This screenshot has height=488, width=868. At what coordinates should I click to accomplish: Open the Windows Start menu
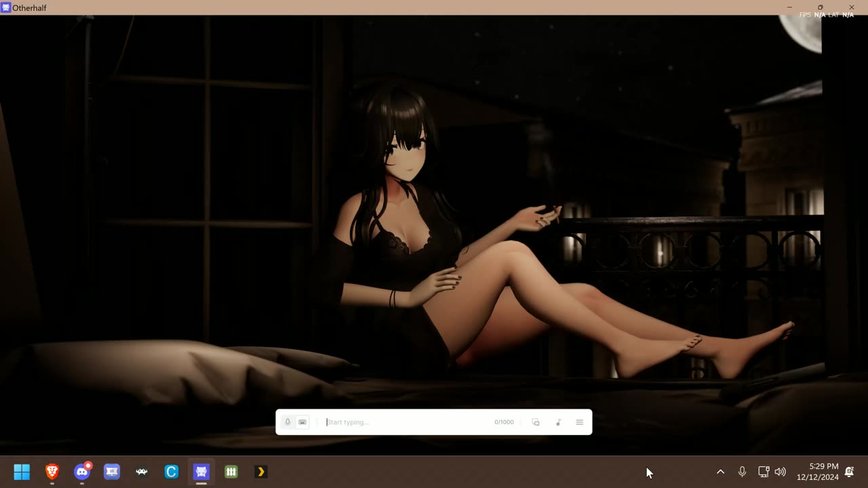coord(22,472)
